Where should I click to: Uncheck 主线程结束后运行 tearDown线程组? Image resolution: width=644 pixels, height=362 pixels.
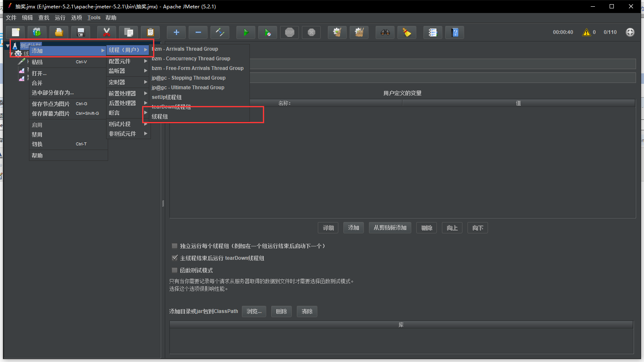(x=175, y=258)
